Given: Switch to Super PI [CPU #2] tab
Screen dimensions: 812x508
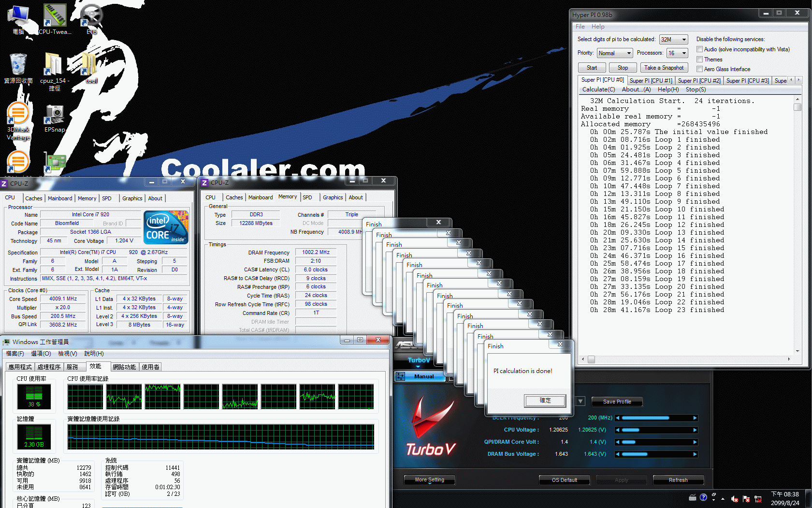Looking at the screenshot, I should pos(699,81).
